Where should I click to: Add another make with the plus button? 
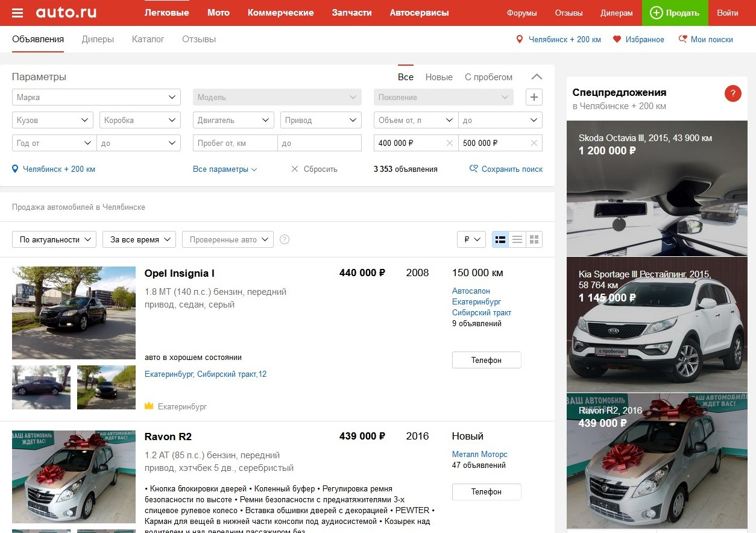tap(534, 97)
